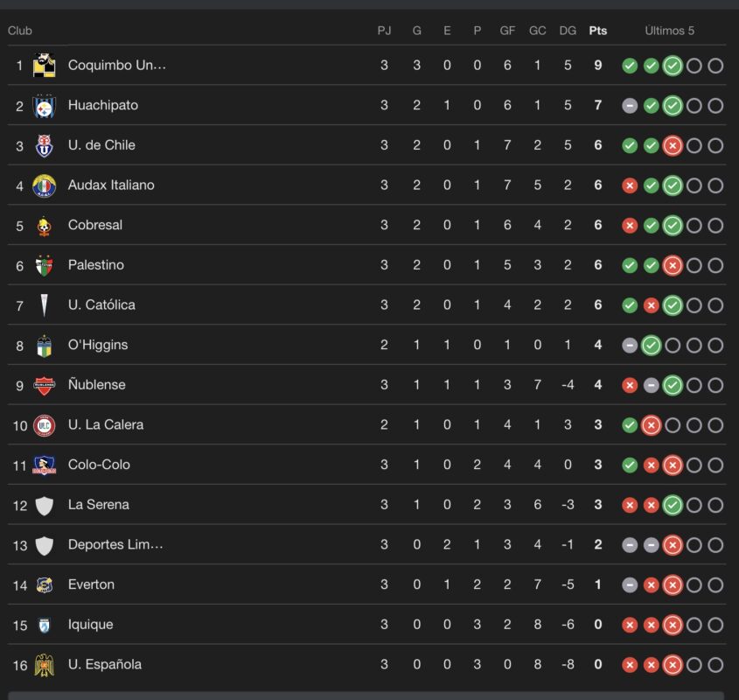Click the Audax Italiano club badge

pos(44,185)
